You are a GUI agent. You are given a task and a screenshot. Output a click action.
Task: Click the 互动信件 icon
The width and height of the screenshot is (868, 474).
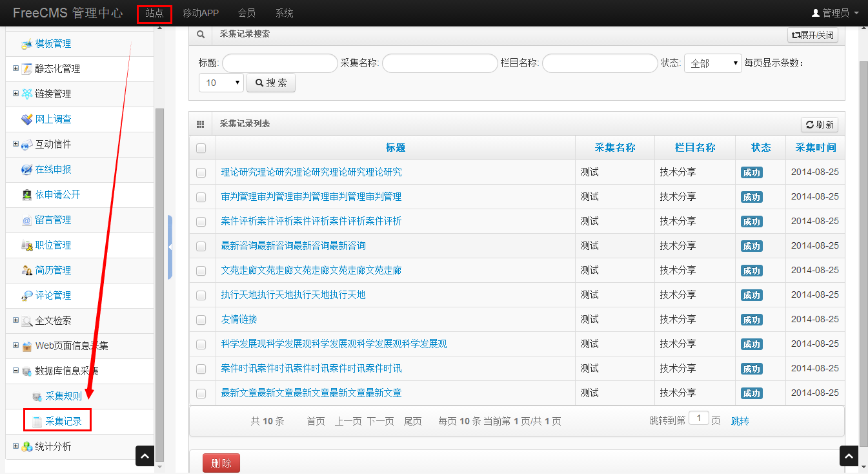[26, 145]
